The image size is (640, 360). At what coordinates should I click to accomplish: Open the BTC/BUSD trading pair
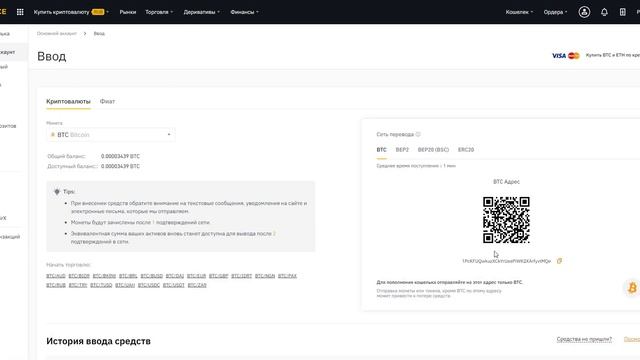coord(151,276)
